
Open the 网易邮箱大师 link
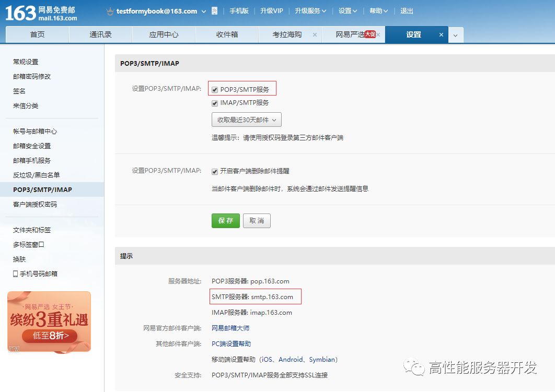point(230,328)
